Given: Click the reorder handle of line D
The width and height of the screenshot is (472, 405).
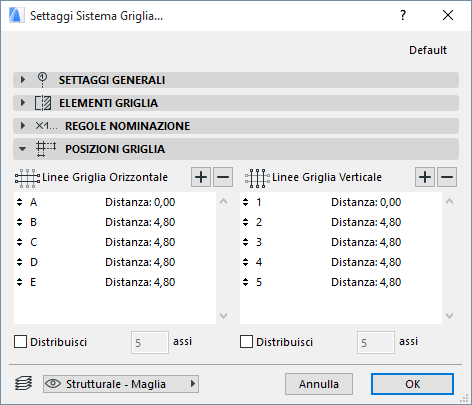Looking at the screenshot, I should pos(20,262).
